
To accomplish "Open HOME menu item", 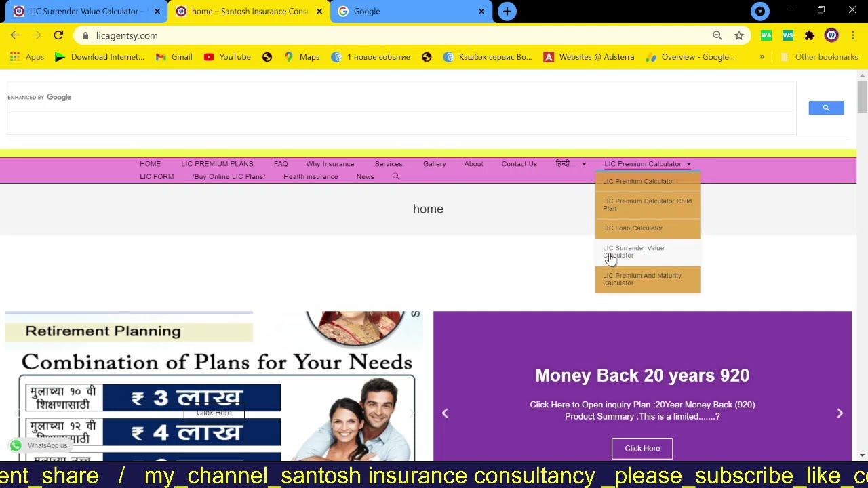I will 150,164.
